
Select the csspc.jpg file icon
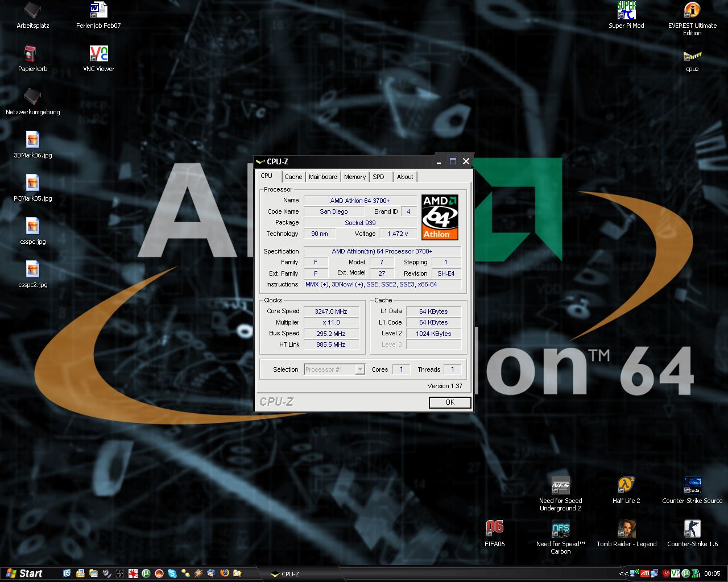33,231
